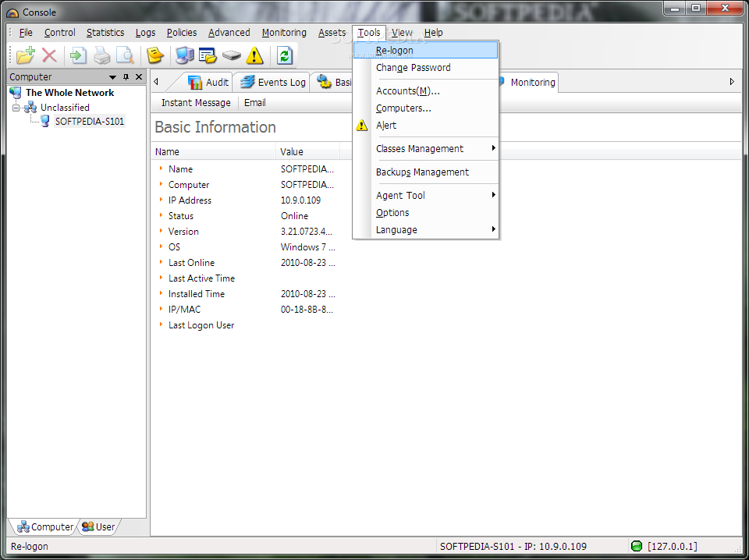Screen dimensions: 749x560
Task: Open the Policies menu
Action: pyautogui.click(x=182, y=33)
